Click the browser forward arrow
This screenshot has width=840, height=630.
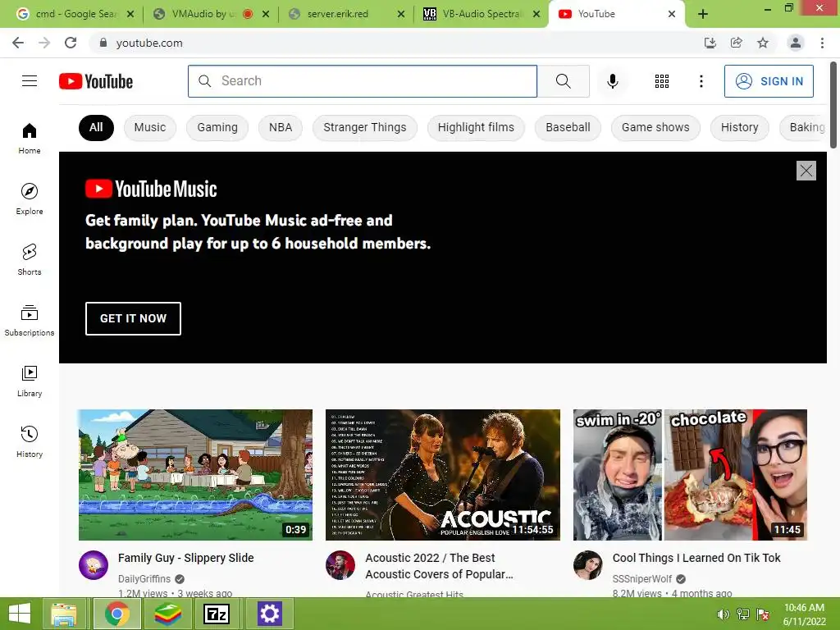click(x=44, y=43)
